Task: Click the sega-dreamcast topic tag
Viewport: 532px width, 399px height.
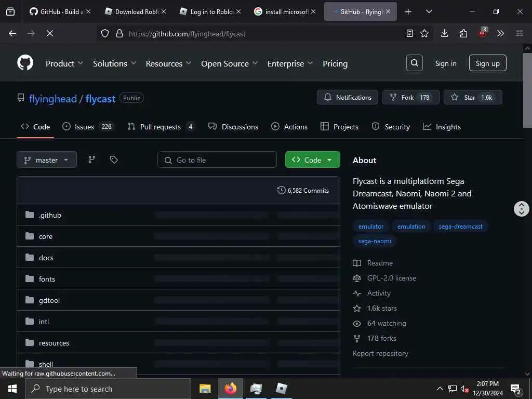Action: (x=460, y=227)
